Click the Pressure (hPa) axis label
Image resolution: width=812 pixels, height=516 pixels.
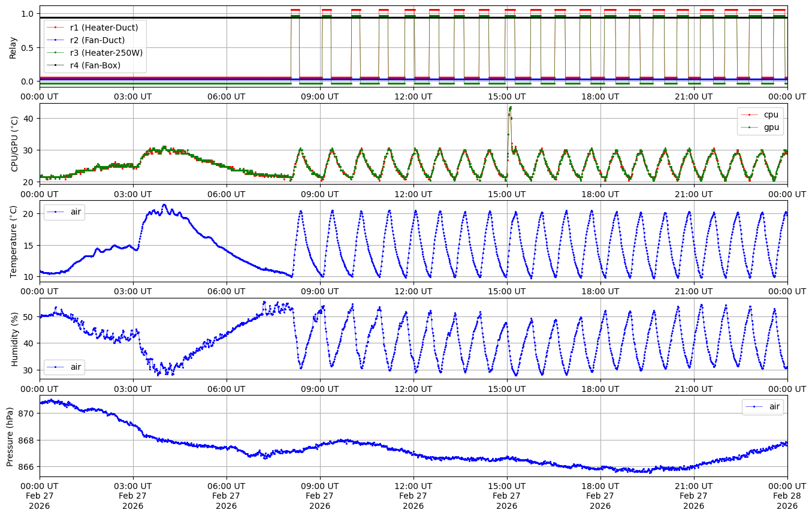[x=10, y=436]
